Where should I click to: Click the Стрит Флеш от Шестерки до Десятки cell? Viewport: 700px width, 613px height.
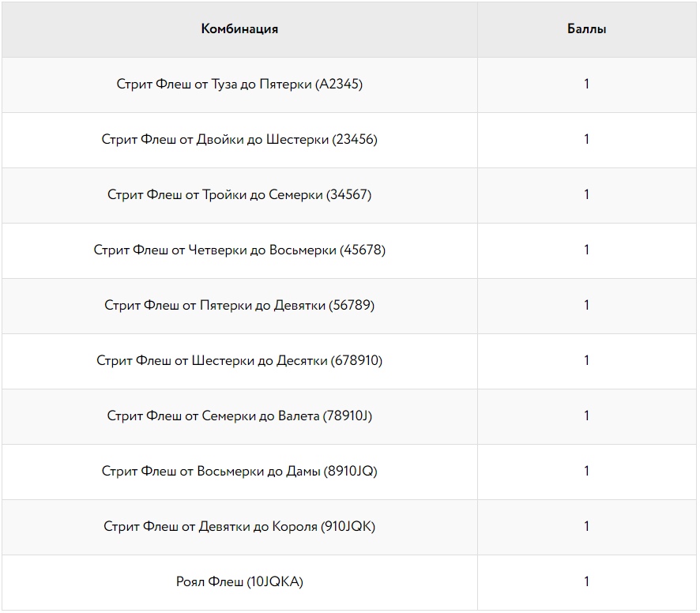[239, 361]
